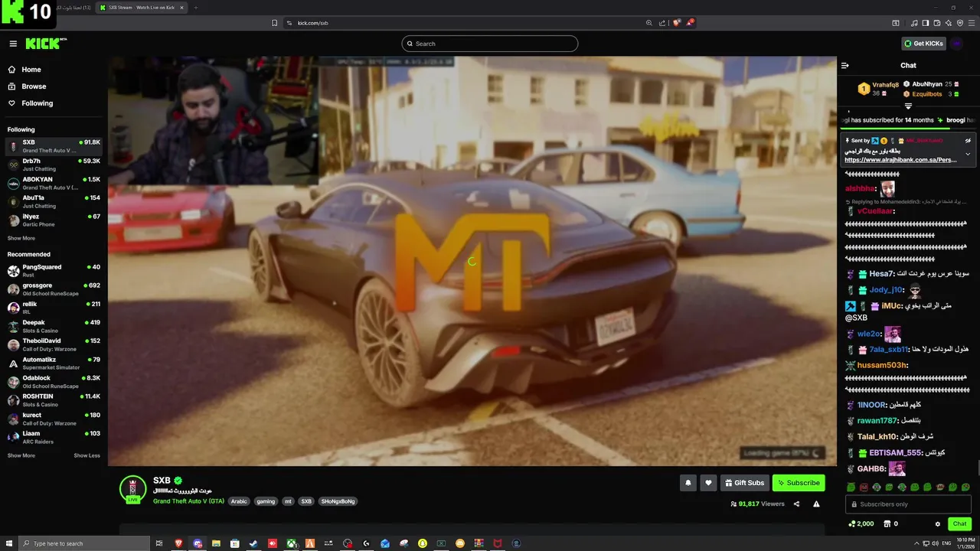Open File Explorer from the taskbar
980x551 pixels.
click(x=216, y=543)
